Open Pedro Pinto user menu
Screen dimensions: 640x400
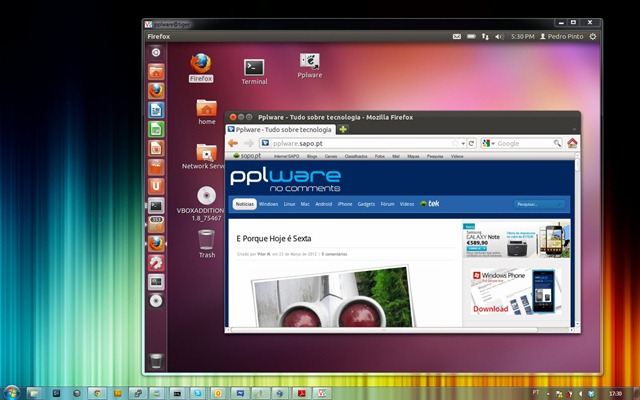pos(562,37)
